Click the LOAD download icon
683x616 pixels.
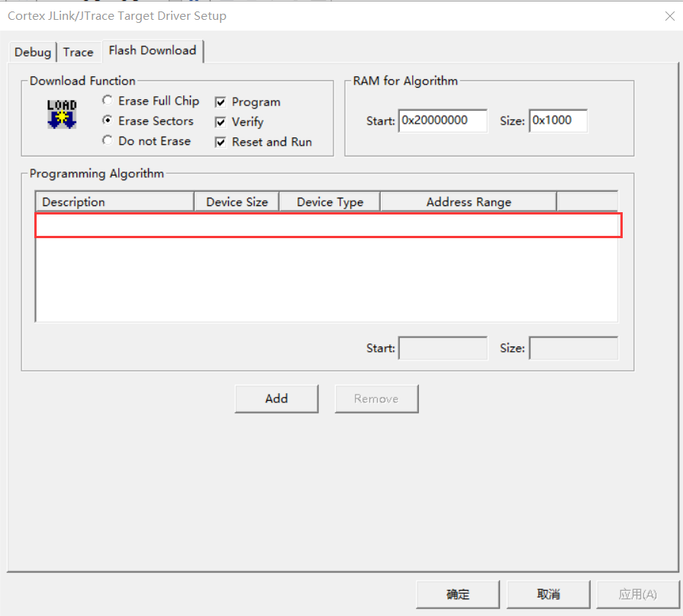pyautogui.click(x=62, y=114)
